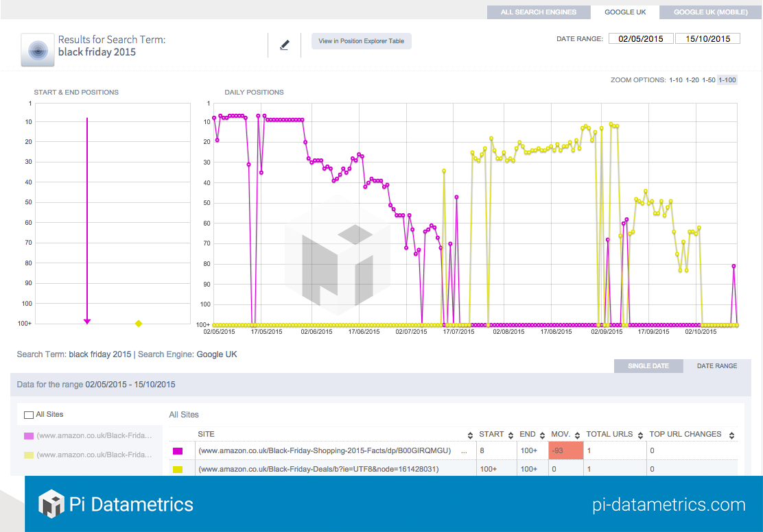
Task: Click magenta swatch in sidebar site list
Action: coord(29,436)
